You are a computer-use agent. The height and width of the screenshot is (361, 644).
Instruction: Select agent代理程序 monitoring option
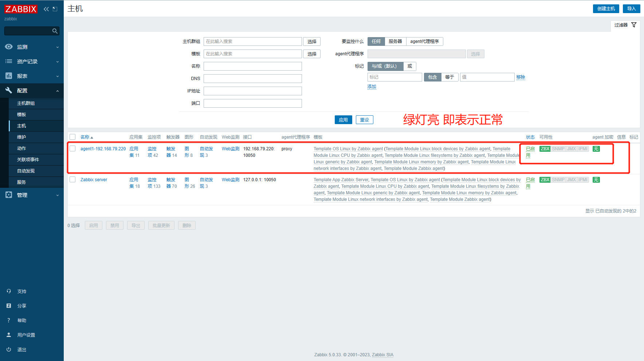point(424,41)
